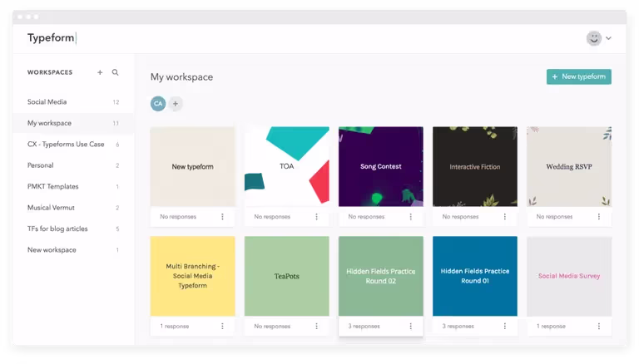Select My workspace in sidebar
Viewport: 639px width, 364px height.
pos(73,123)
